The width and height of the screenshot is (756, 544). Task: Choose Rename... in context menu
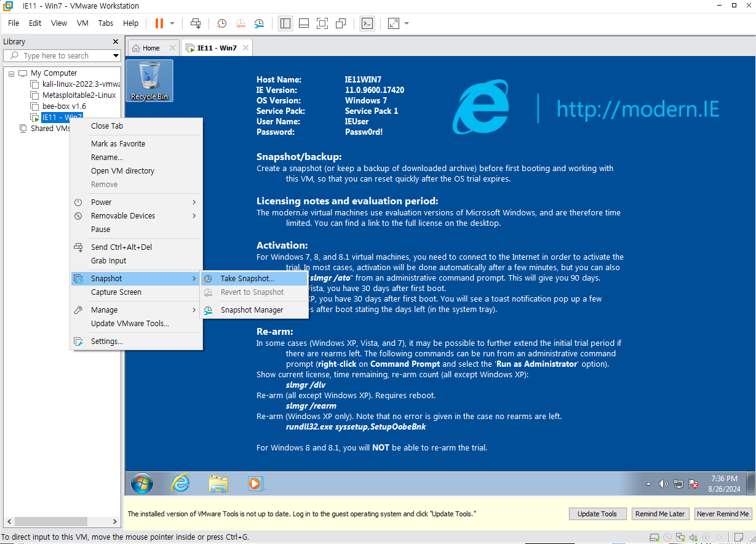[x=137, y=157]
